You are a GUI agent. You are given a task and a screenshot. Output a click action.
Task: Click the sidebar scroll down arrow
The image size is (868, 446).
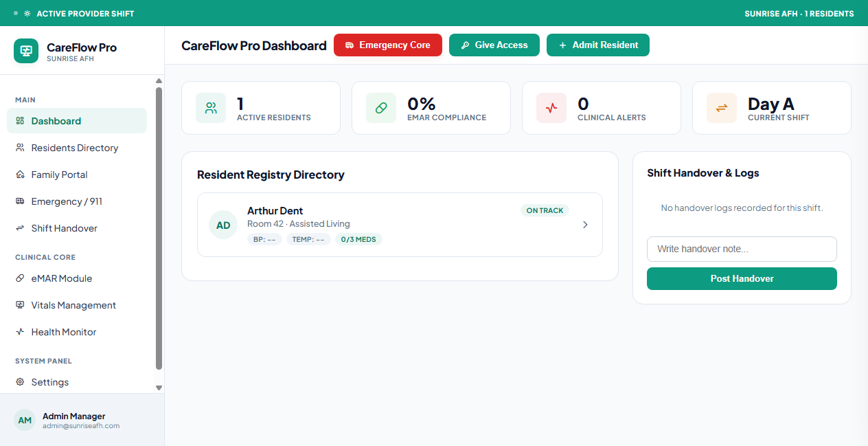159,388
